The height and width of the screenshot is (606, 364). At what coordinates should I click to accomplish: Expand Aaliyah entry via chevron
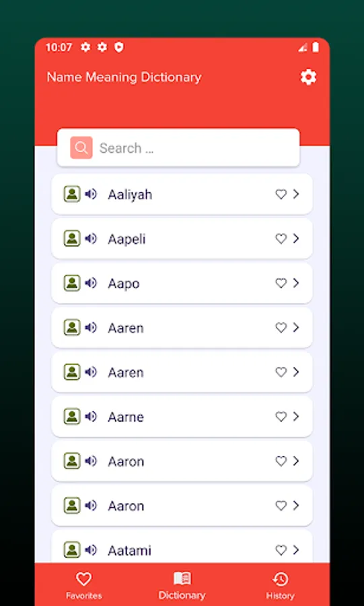pyautogui.click(x=296, y=194)
